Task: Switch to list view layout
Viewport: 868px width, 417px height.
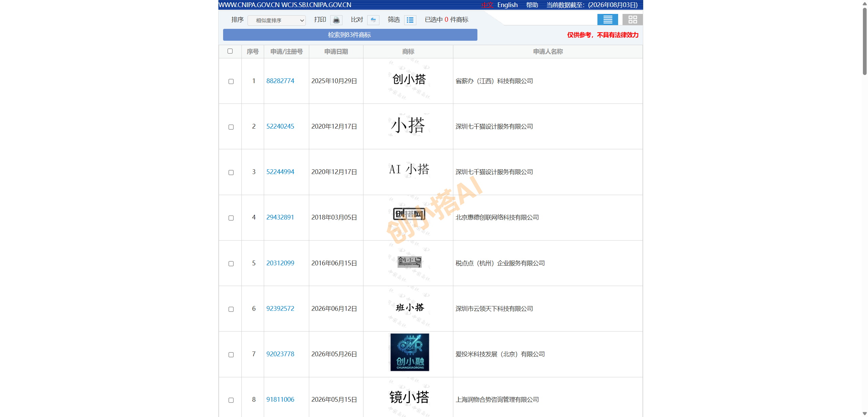Action: (608, 20)
